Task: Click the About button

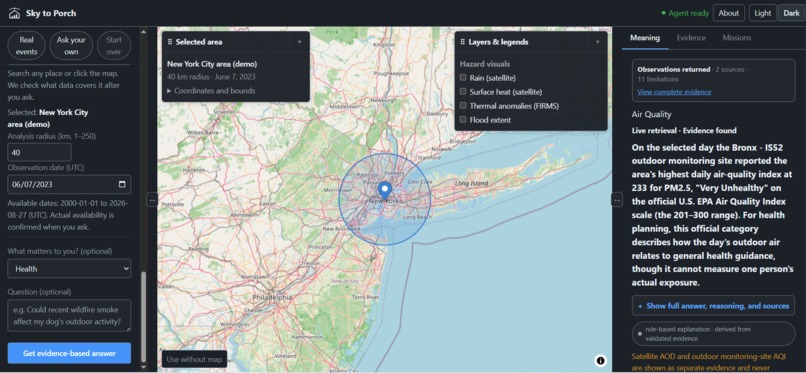Action: point(729,13)
